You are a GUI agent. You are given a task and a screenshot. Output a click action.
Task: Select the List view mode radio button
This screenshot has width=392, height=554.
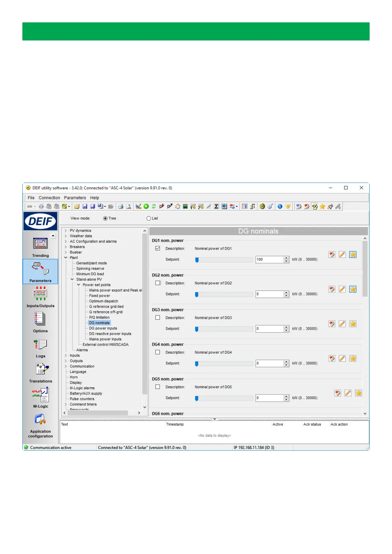click(x=149, y=218)
